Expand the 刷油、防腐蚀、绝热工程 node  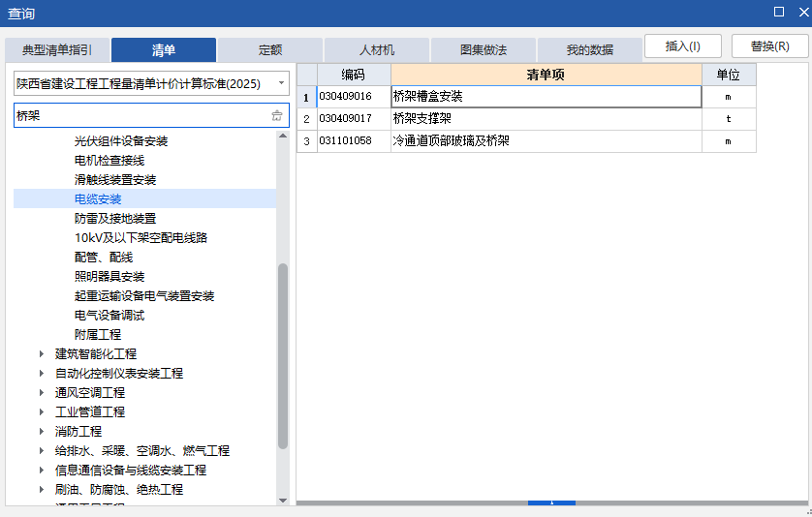click(x=42, y=490)
